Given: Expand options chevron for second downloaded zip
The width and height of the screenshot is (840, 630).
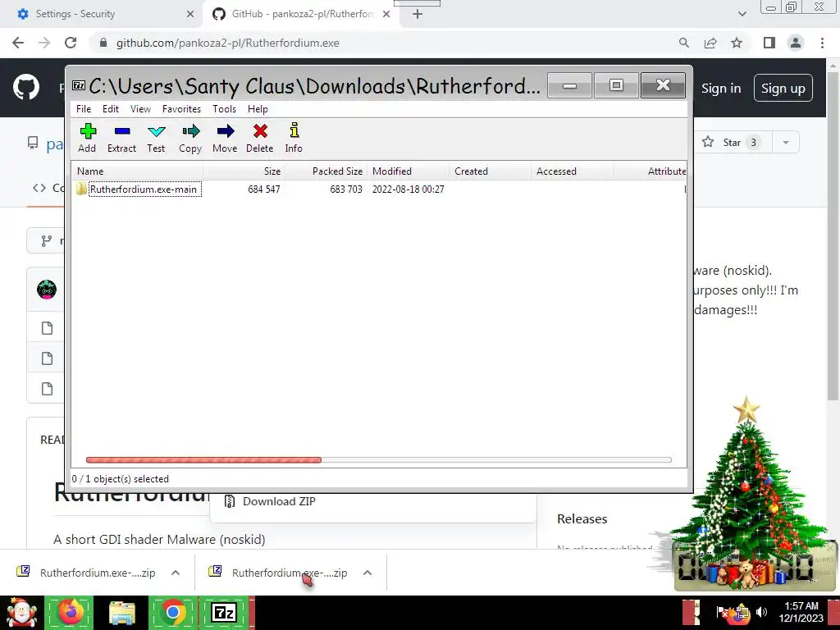Looking at the screenshot, I should coord(367,573).
